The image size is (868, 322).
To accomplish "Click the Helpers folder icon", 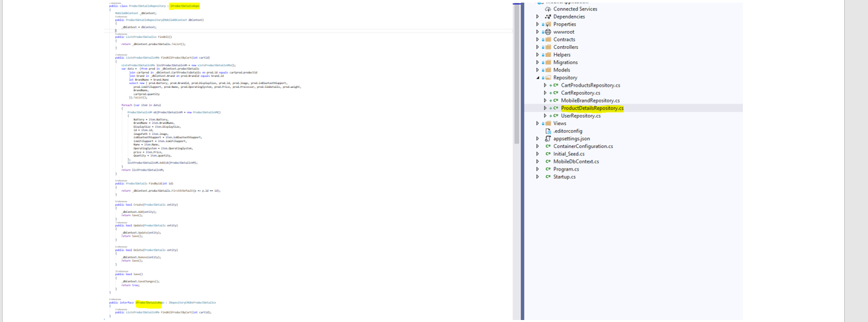I will [x=548, y=55].
